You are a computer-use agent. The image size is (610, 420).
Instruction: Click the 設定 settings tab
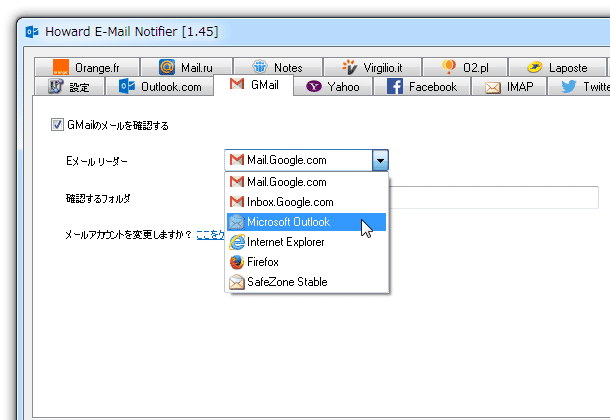pos(69,86)
